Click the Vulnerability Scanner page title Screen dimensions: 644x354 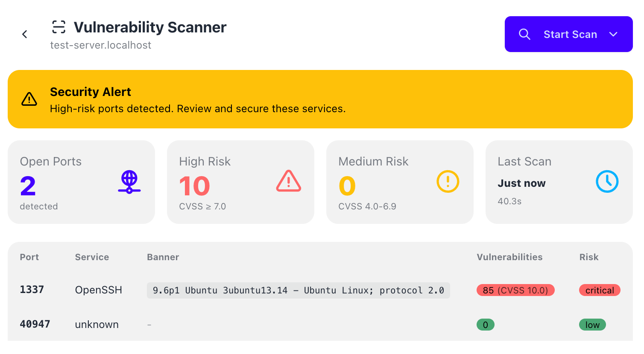click(150, 27)
